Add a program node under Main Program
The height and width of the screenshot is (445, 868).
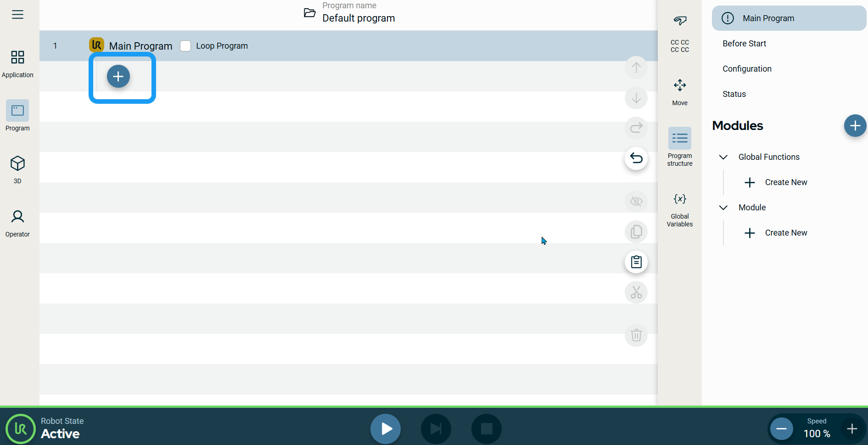tap(118, 77)
